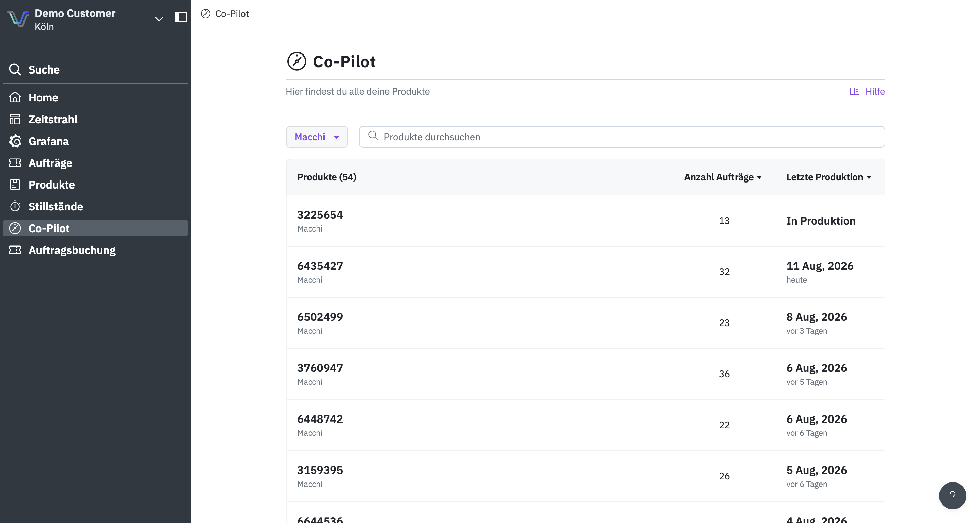Click the Zeitstrahl timeline icon
This screenshot has height=523, width=980.
click(x=15, y=120)
